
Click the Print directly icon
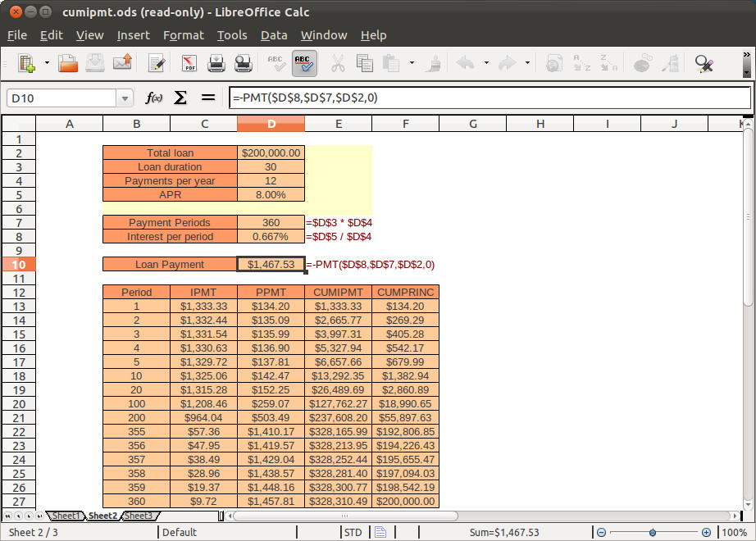tap(216, 63)
